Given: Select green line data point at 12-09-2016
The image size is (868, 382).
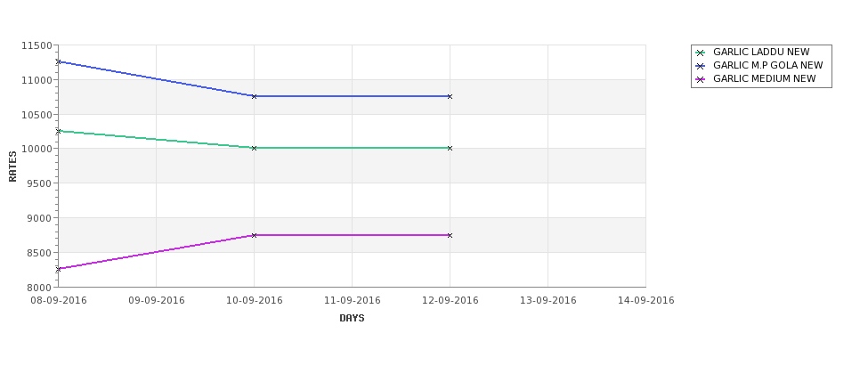Looking at the screenshot, I should click(x=450, y=148).
